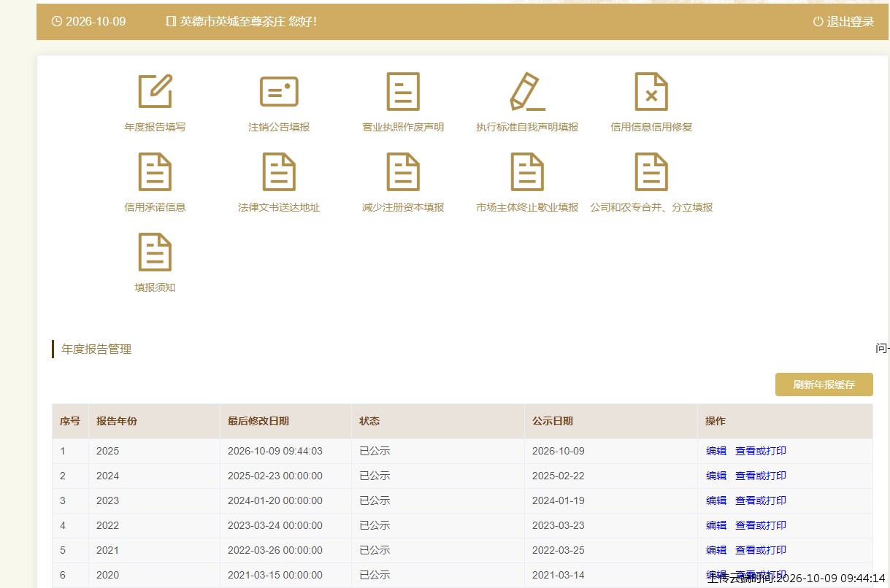Open the 法律文书送达地址 document icon
Screen dimensions: 890x588
click(279, 172)
